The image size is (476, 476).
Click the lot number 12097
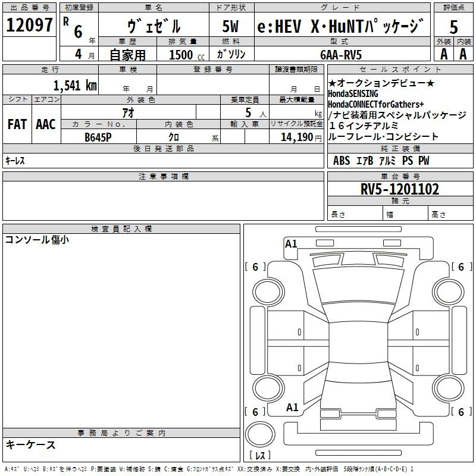[x=29, y=25]
